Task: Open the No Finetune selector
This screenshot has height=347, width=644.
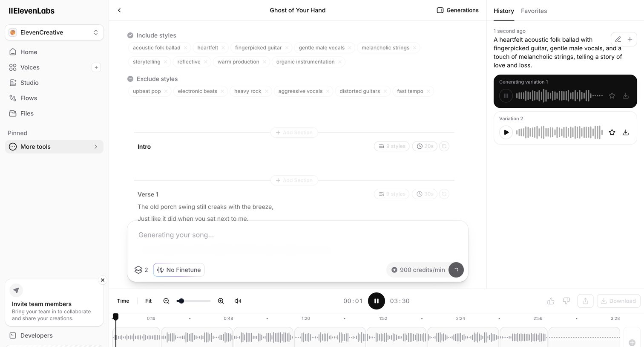Action: pos(179,270)
